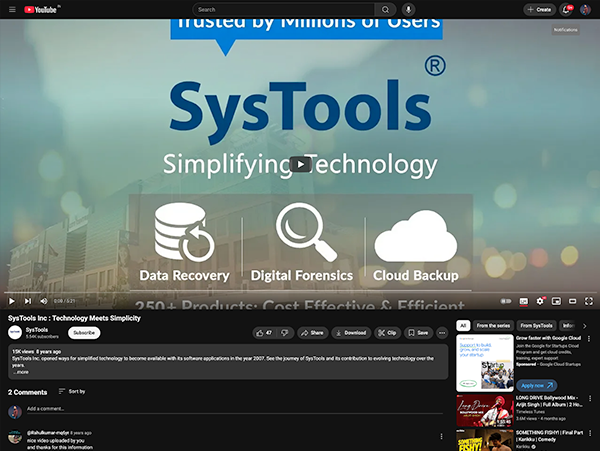Open the notifications bell
This screenshot has width=600, height=451.
point(566,10)
